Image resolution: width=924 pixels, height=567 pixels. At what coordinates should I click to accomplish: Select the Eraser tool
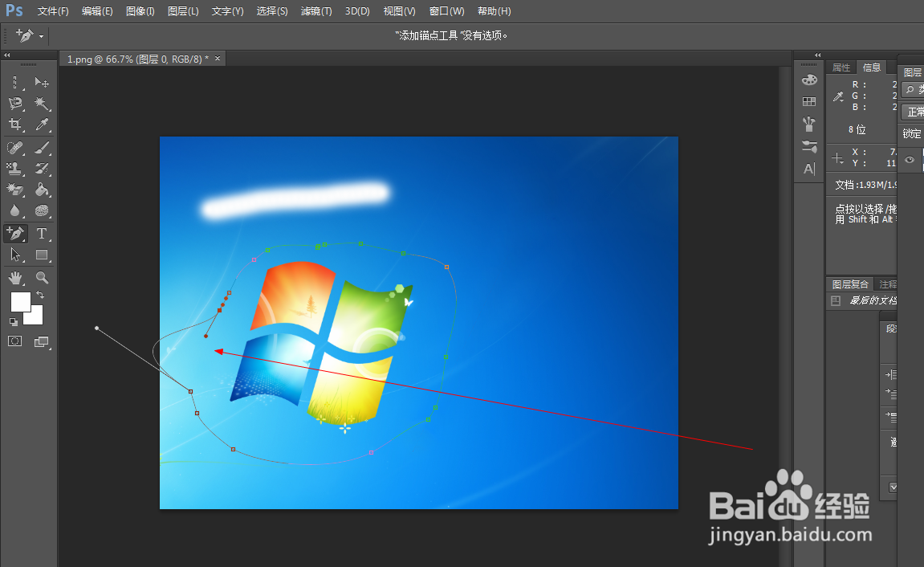pos(15,190)
